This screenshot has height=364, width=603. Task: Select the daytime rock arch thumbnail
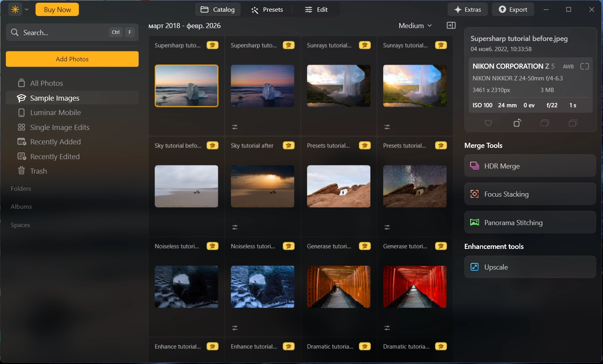click(x=339, y=186)
